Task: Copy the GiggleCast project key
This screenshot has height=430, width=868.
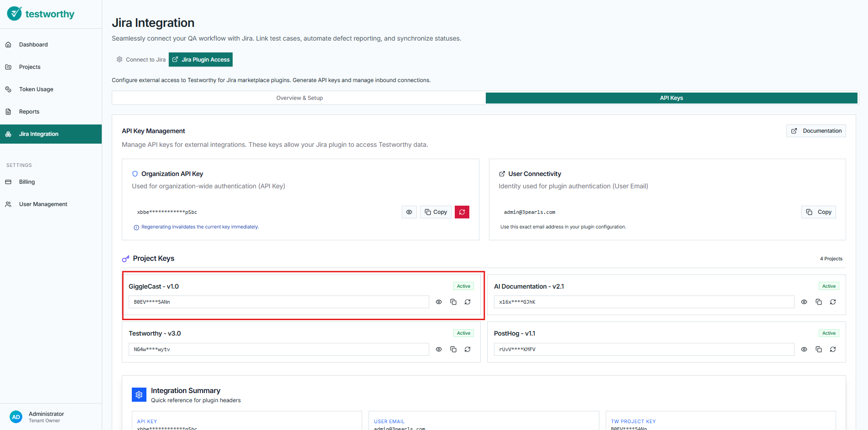Action: click(453, 302)
